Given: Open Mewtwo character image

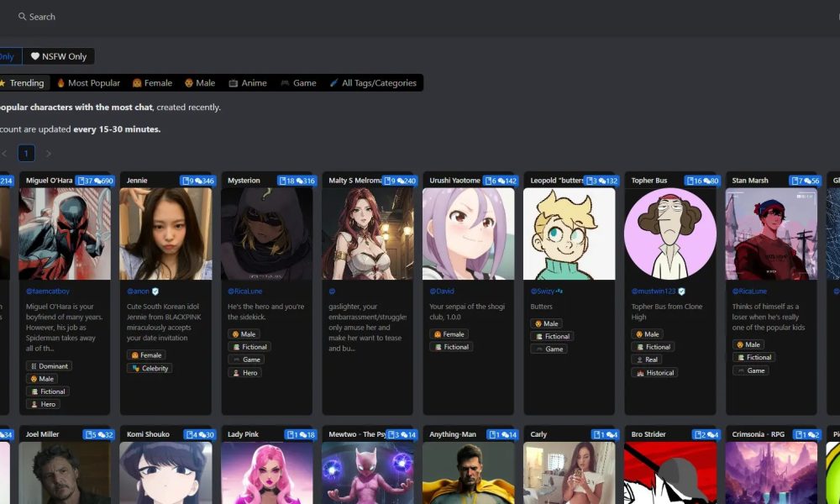Looking at the screenshot, I should tap(368, 473).
